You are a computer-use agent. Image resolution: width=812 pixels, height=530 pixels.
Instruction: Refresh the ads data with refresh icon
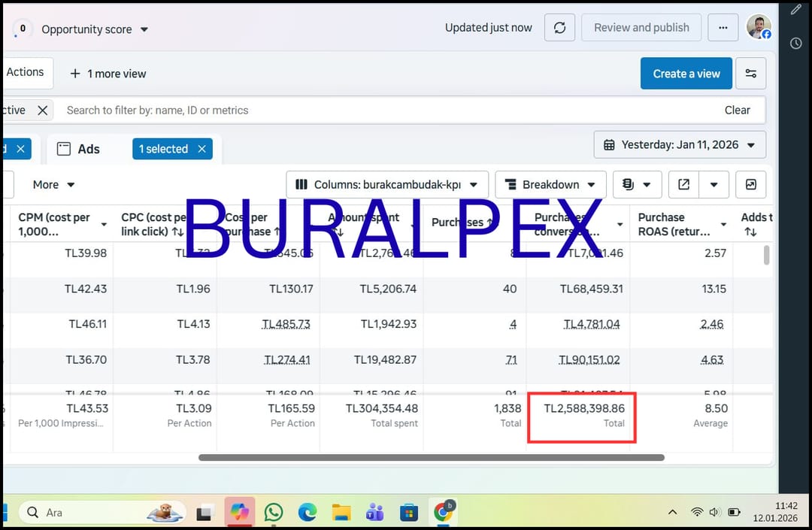click(559, 27)
